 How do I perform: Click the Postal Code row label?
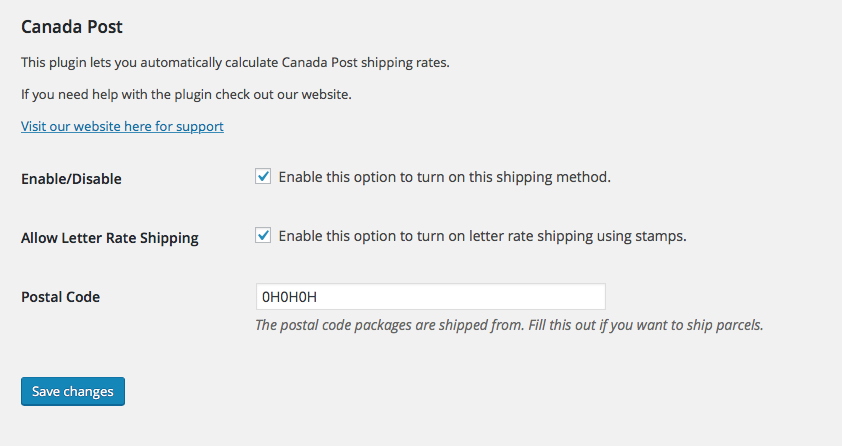[x=60, y=297]
